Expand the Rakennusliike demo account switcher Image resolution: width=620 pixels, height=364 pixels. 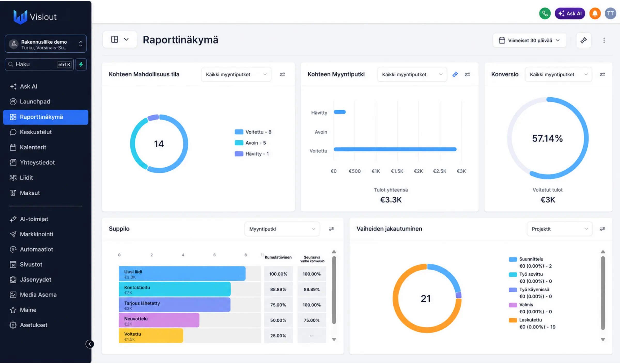(x=46, y=44)
